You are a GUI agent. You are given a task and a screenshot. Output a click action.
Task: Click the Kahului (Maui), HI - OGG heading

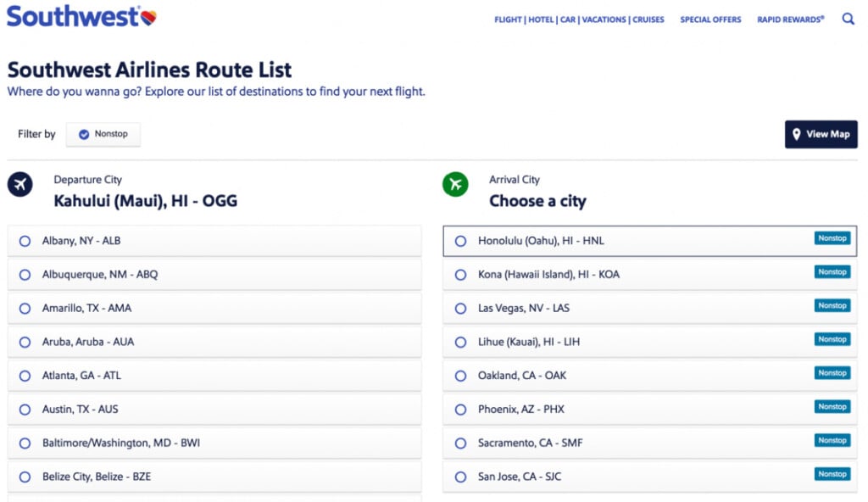[145, 201]
